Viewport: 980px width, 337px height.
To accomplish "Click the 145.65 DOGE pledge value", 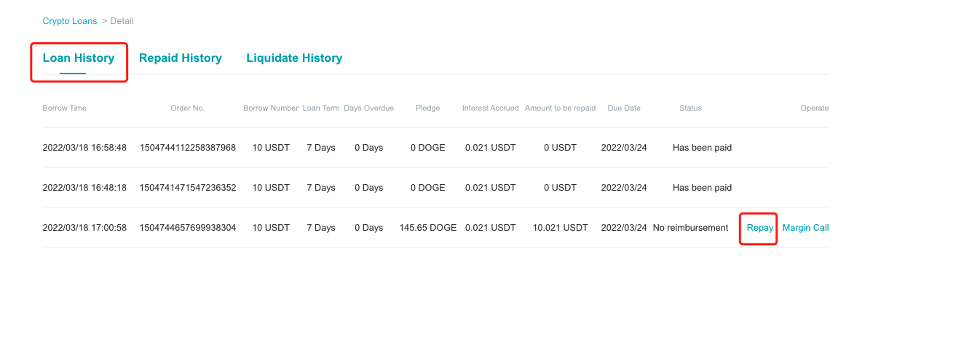I will pyautogui.click(x=428, y=228).
